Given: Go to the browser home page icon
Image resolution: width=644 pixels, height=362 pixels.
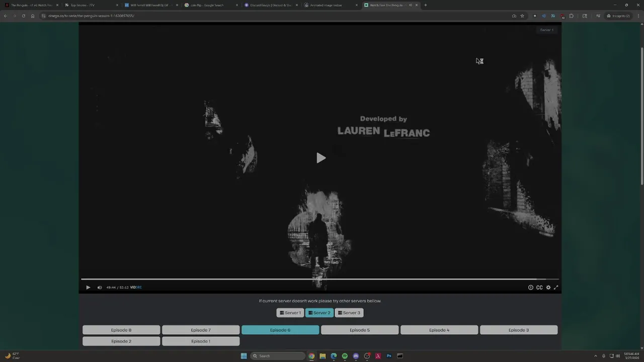Looking at the screenshot, I should click(33, 16).
